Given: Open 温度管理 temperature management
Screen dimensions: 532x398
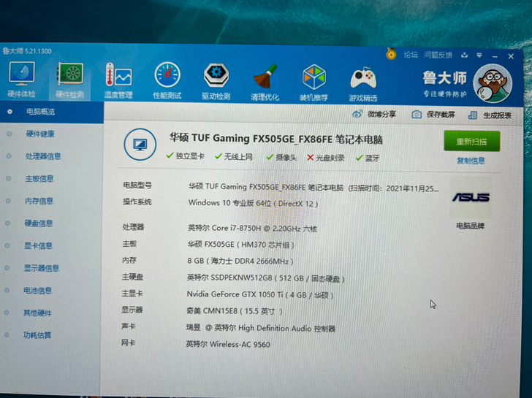Looking at the screenshot, I should 118,81.
